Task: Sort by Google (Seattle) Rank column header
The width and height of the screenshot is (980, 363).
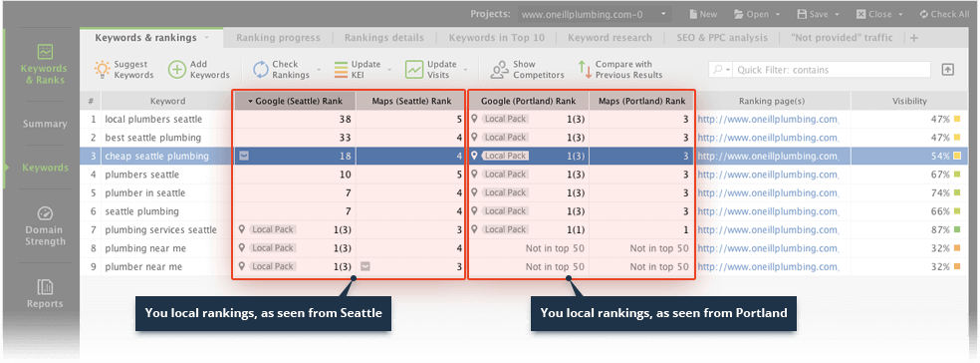Action: click(x=296, y=101)
